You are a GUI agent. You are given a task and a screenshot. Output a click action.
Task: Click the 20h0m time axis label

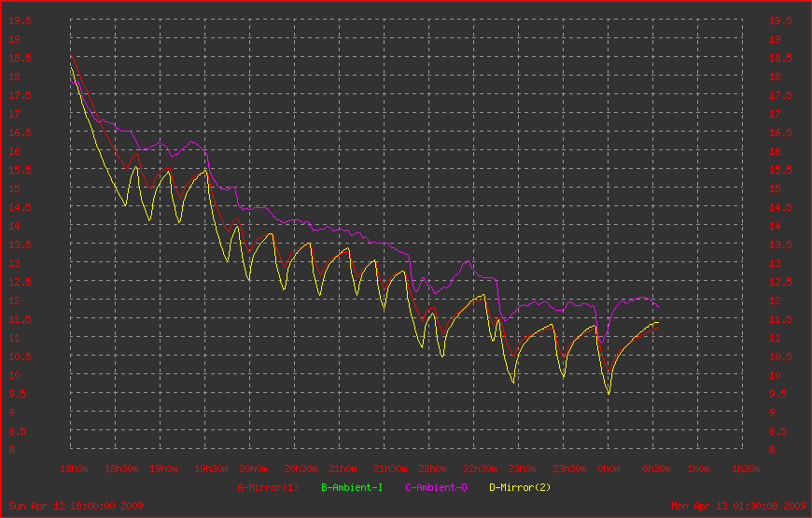click(x=253, y=469)
